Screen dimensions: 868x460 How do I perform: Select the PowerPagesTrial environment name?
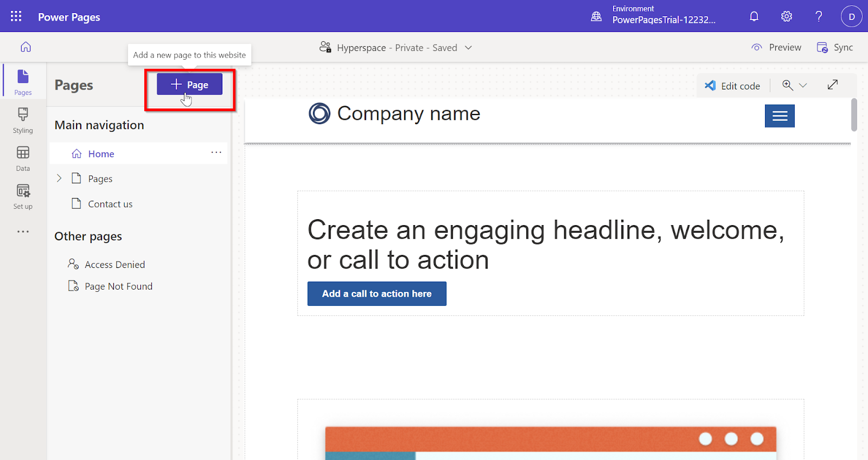tap(663, 20)
